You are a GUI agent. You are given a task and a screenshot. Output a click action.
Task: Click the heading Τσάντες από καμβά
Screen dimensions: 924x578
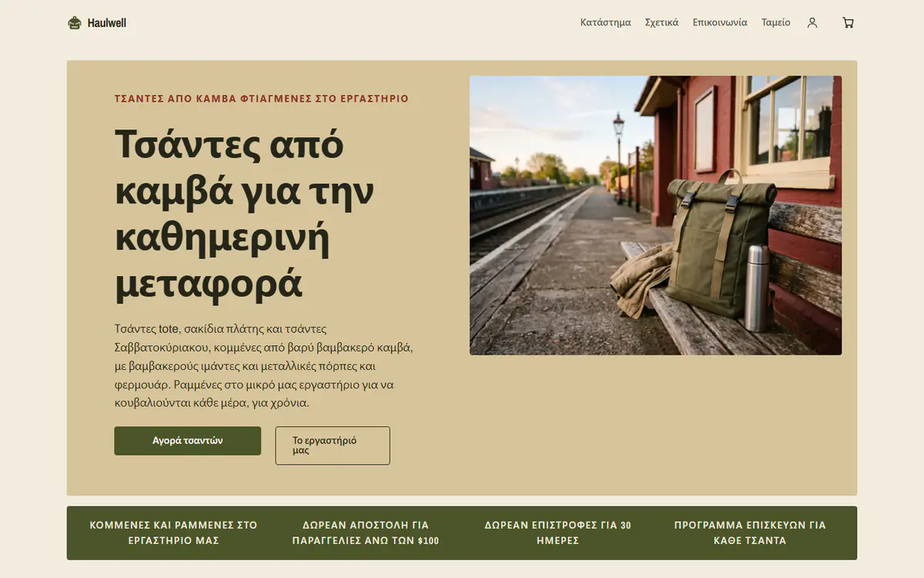point(245,214)
